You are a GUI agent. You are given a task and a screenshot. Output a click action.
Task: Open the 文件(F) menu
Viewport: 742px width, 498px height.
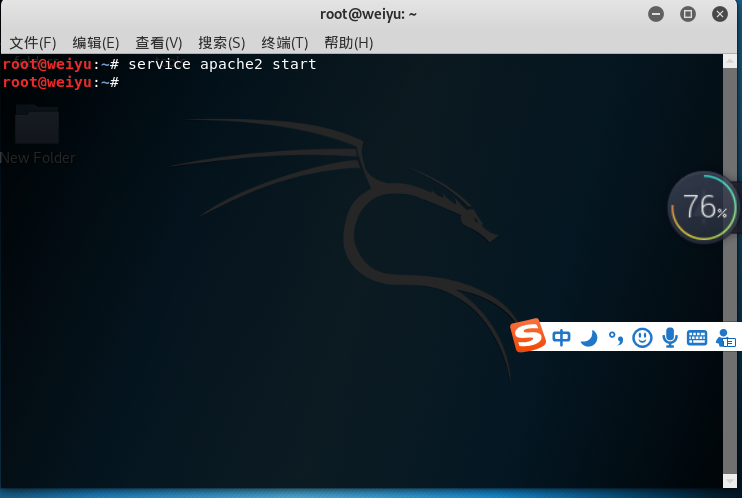point(33,43)
